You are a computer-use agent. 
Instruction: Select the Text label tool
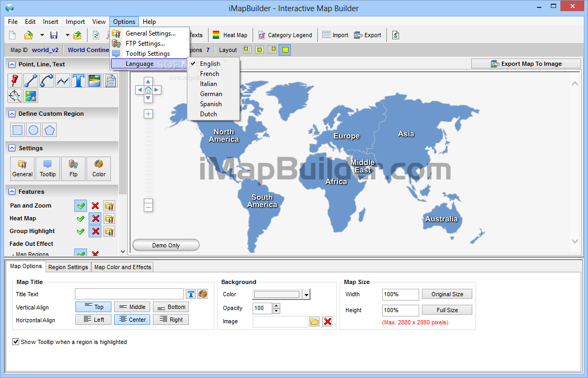point(79,81)
